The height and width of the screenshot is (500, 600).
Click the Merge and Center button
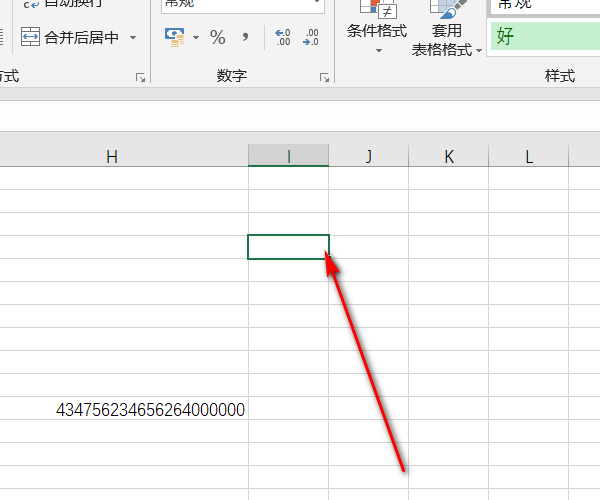tap(70, 37)
